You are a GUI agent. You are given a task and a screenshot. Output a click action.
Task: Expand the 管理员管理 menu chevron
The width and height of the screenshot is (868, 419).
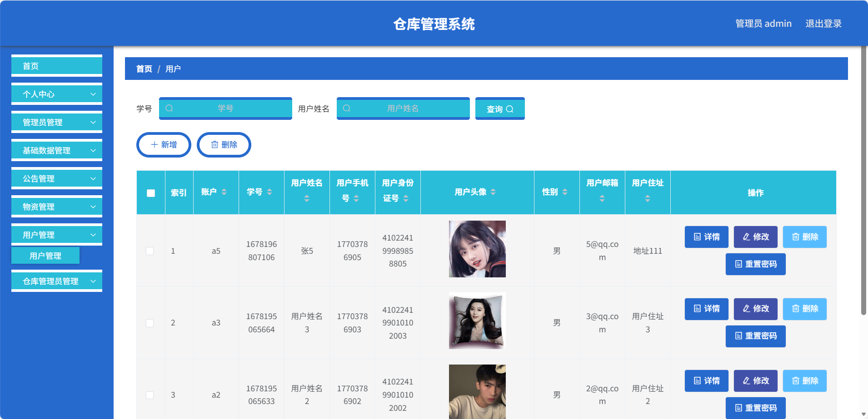[93, 122]
